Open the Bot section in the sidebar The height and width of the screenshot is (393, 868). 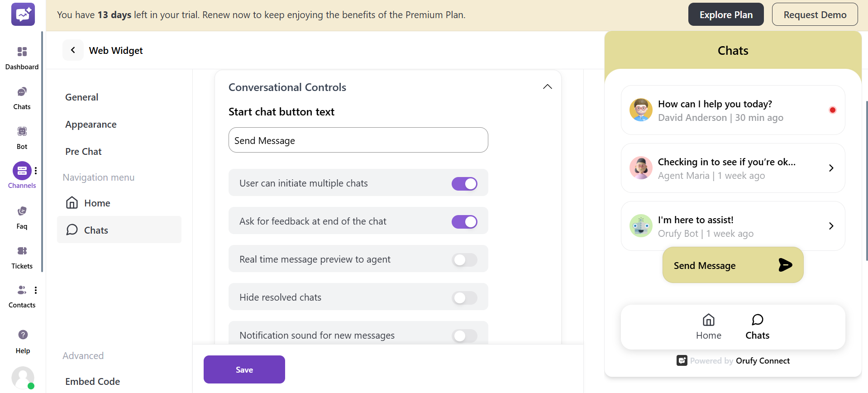(x=22, y=136)
